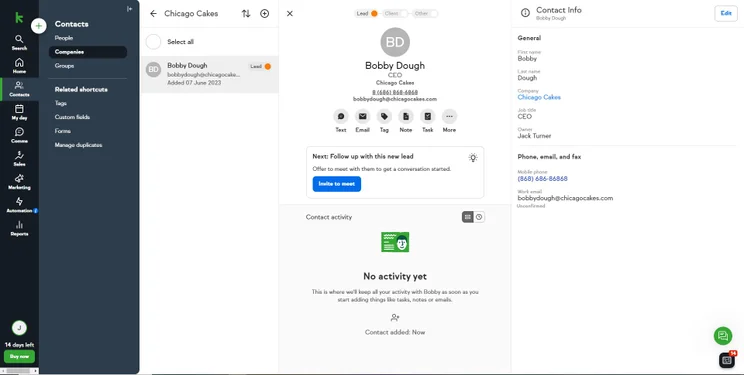Click the CEO job title value
Screen dimensions: 744x375
525,116
